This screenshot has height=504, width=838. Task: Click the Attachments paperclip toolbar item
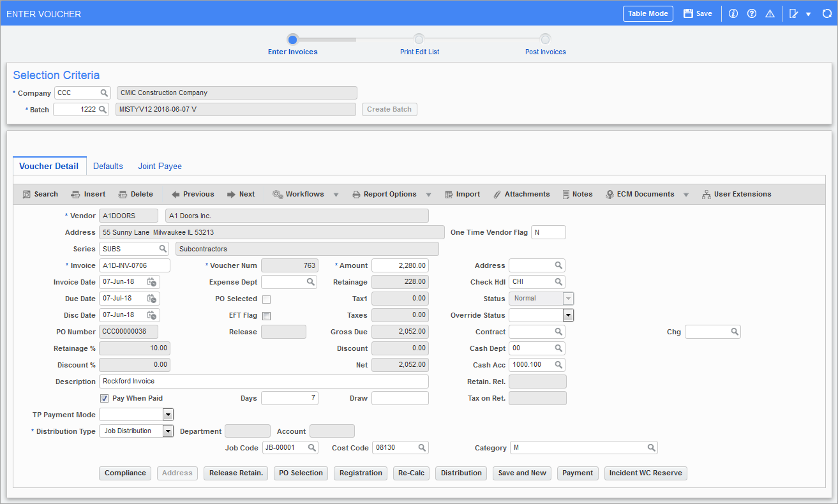pos(521,194)
